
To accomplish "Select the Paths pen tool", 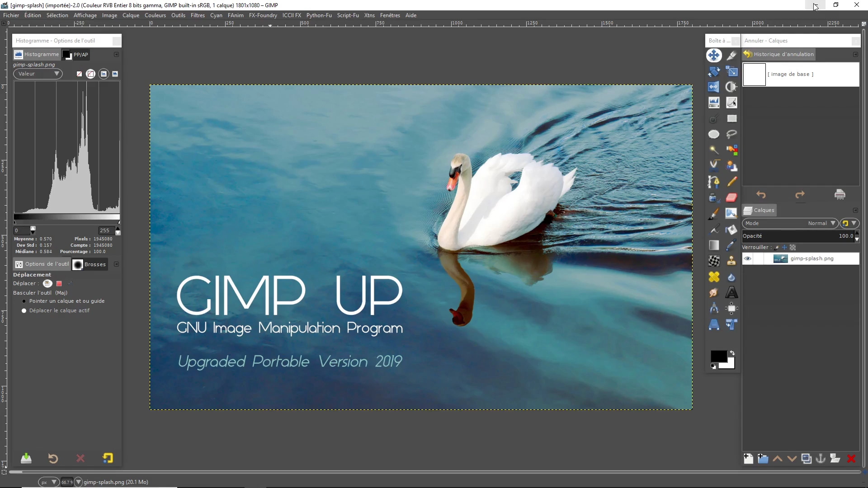I will [x=714, y=182].
